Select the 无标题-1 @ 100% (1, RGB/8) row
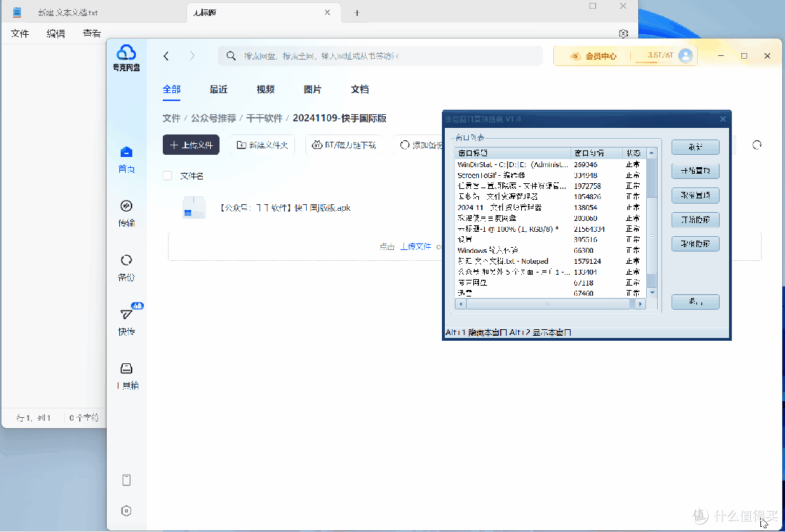 coord(551,229)
